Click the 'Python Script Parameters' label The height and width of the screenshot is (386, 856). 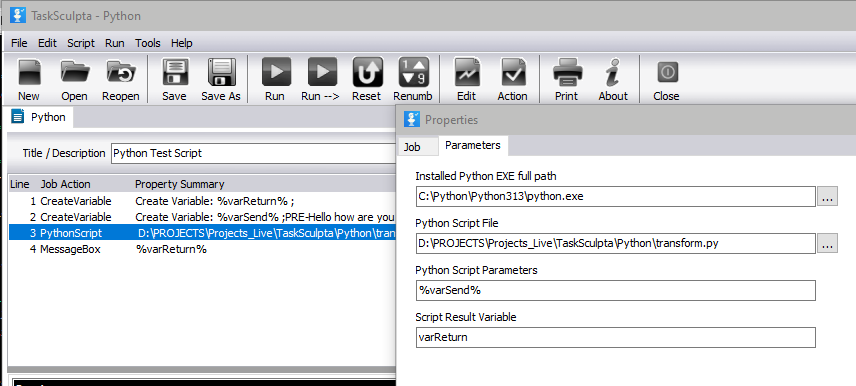coord(476,270)
